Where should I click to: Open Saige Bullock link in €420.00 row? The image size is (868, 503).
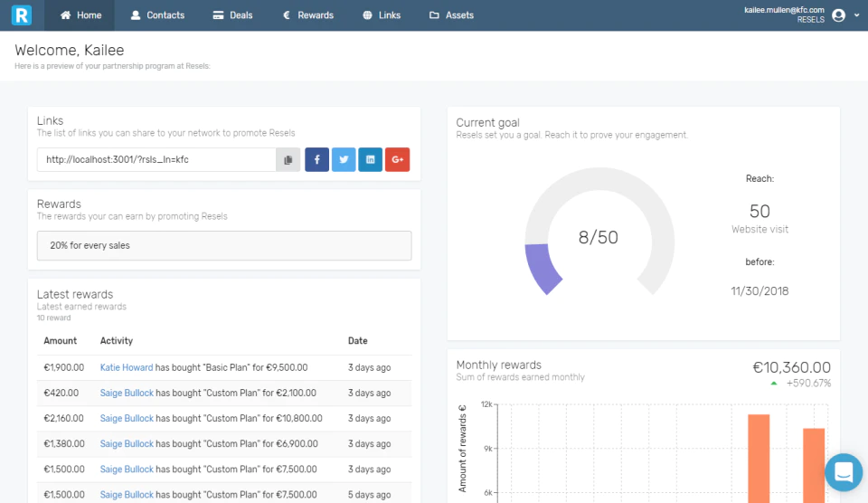[127, 393]
